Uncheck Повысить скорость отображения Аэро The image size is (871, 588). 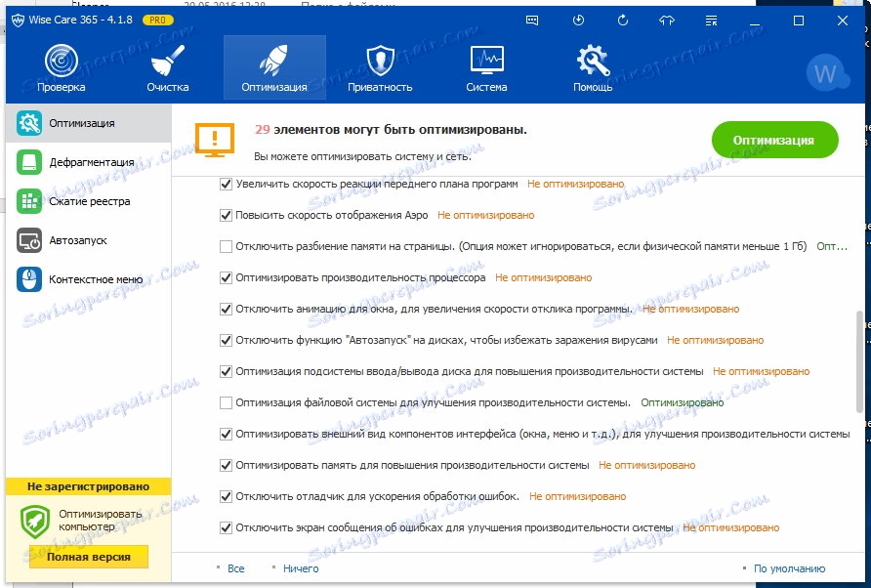coord(226,215)
